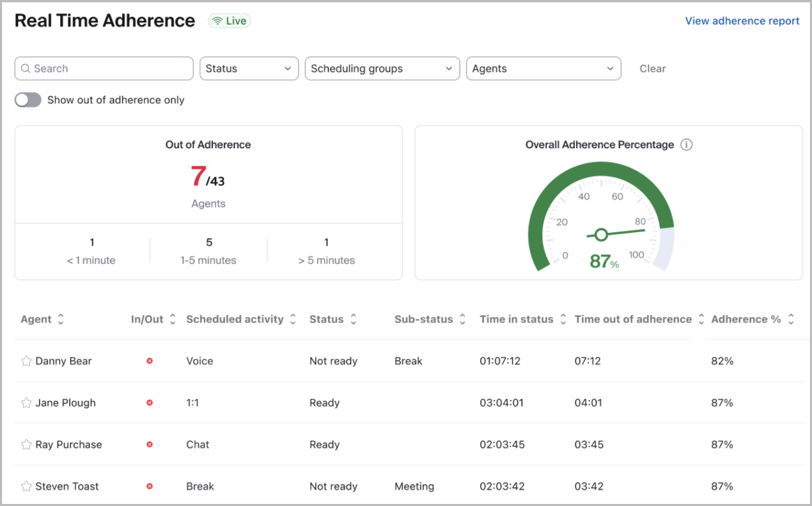Click the Live status badge
Viewport: 812px width, 506px height.
pos(230,21)
